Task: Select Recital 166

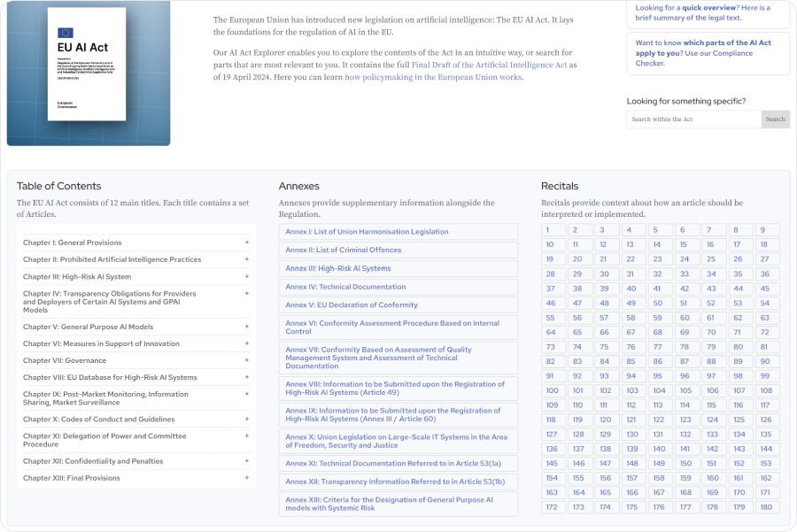Action: click(x=634, y=493)
